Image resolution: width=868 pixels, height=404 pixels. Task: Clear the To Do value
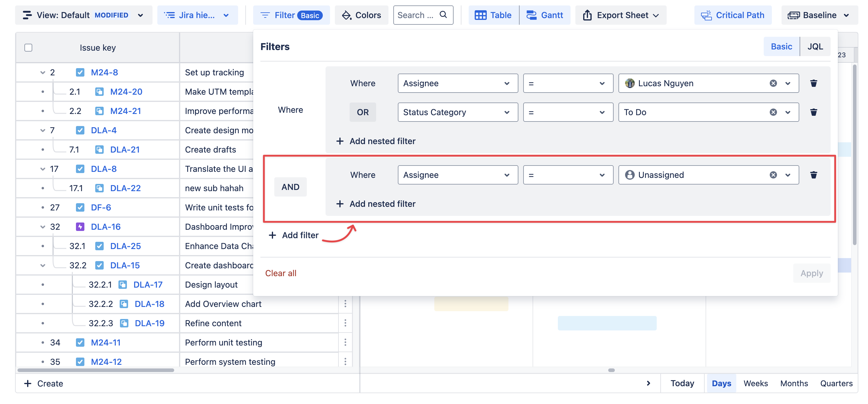tap(773, 112)
